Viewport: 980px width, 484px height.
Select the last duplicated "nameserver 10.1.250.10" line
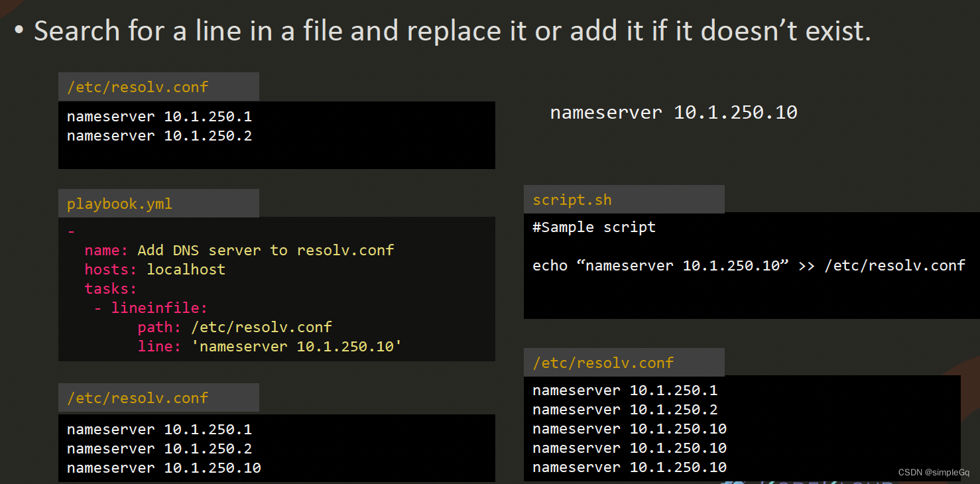[x=629, y=467]
